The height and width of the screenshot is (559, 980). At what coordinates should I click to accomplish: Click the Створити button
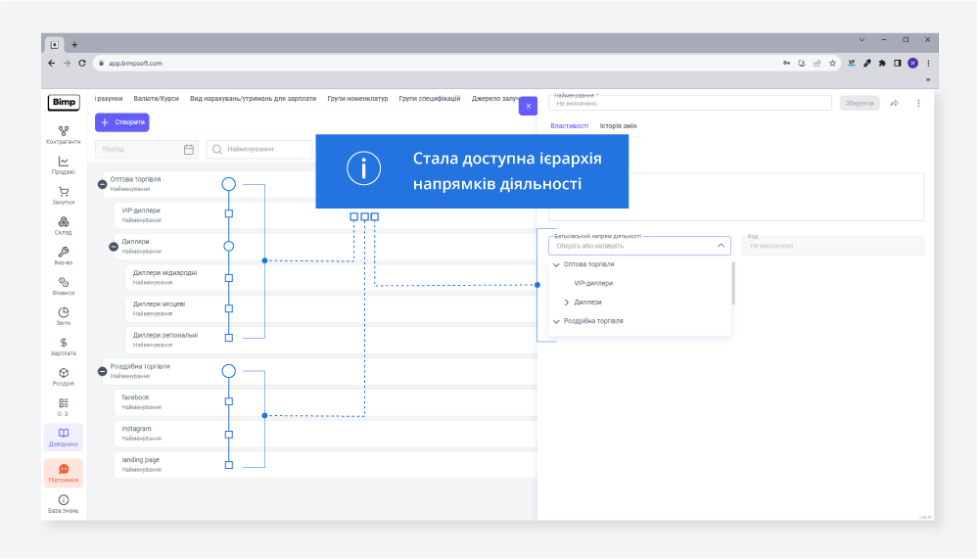(x=122, y=122)
